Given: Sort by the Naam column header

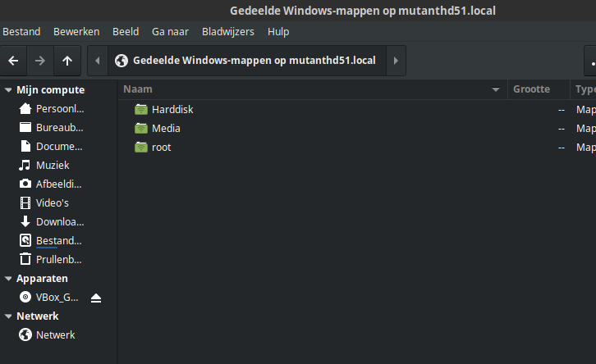Looking at the screenshot, I should (304, 89).
